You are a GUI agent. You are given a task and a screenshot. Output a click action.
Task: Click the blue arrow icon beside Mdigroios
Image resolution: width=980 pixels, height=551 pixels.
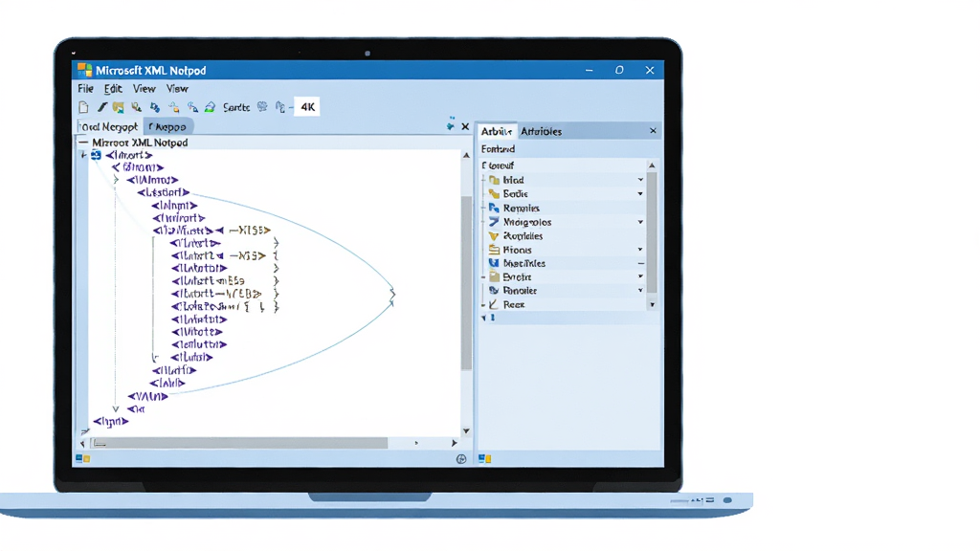pyautogui.click(x=495, y=222)
